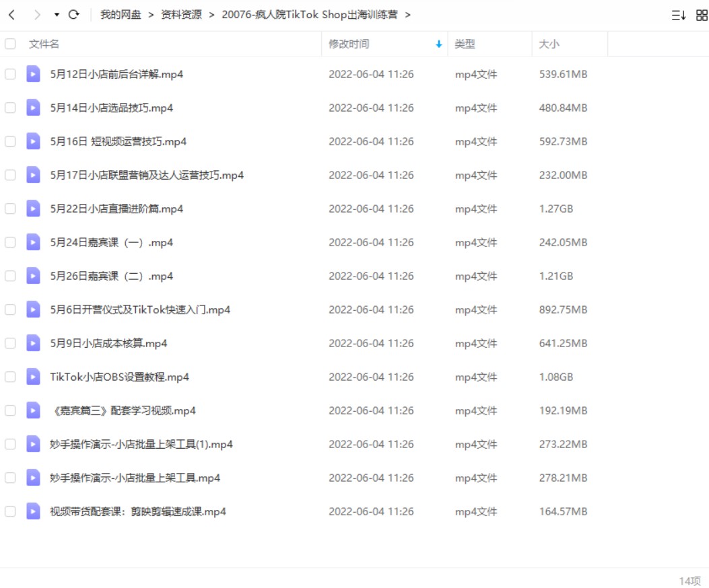Viewport: 709px width, 588px height.
Task: Tick the select-all checkbox in header
Action: pos(10,44)
